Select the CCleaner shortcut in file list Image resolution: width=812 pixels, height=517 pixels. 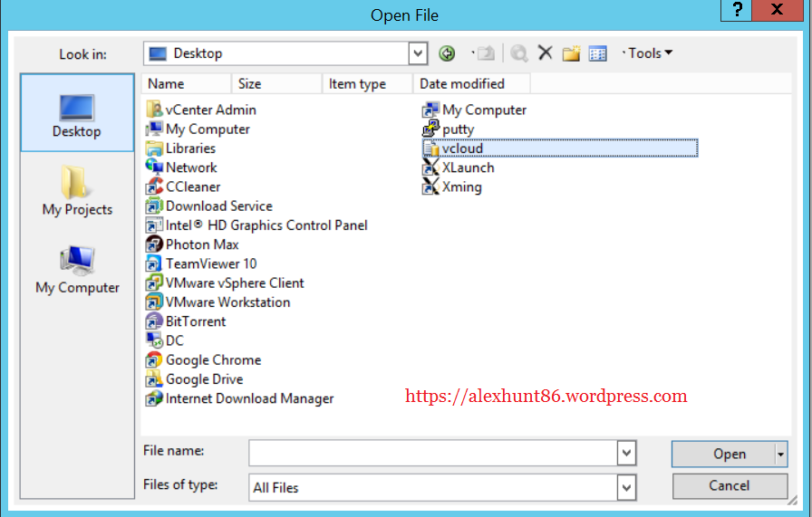coord(192,187)
